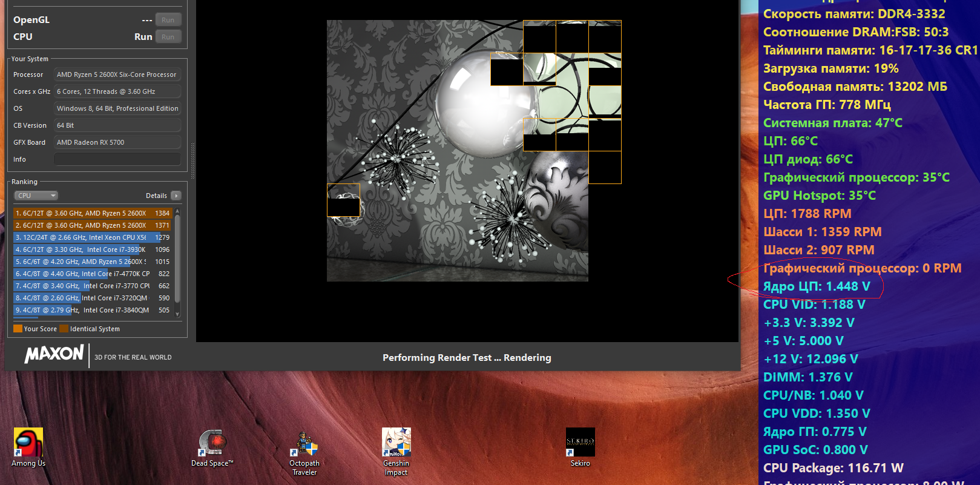Select the Core i7-3720QM ranking row
980x485 pixels.
click(x=93, y=298)
